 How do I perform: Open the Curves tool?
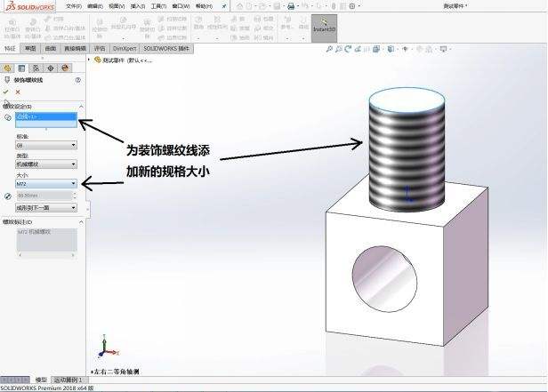coord(303,23)
